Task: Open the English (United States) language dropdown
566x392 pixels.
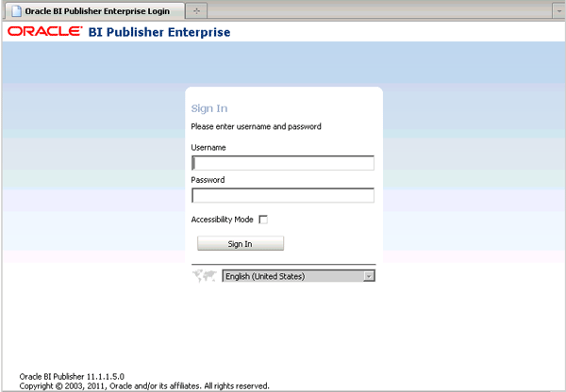Action: point(298,276)
